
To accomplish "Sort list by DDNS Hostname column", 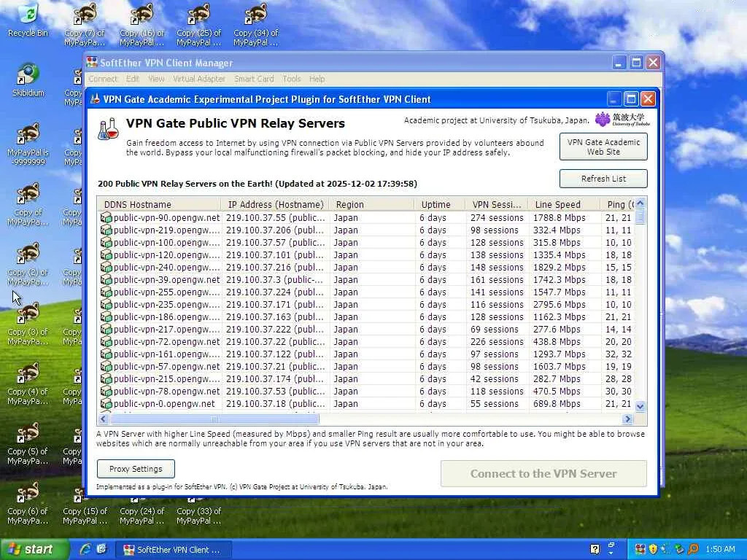I will click(159, 204).
